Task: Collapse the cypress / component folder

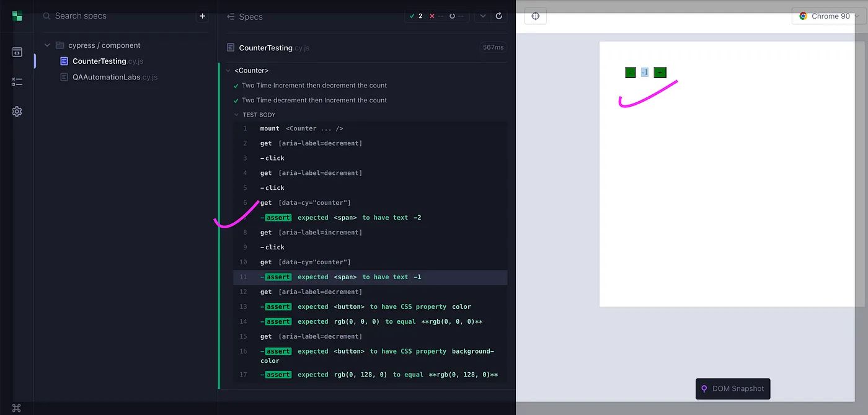Action: [48, 45]
